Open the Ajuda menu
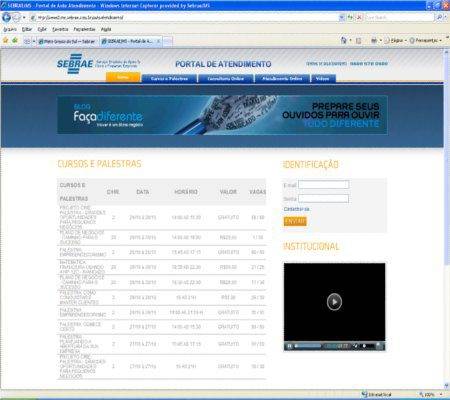450x400 pixels. [x=106, y=29]
